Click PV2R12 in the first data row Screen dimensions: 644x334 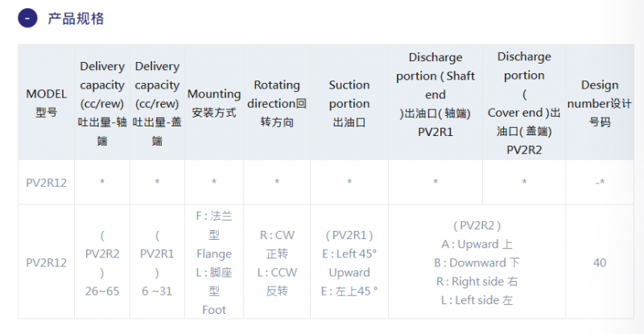(x=47, y=183)
